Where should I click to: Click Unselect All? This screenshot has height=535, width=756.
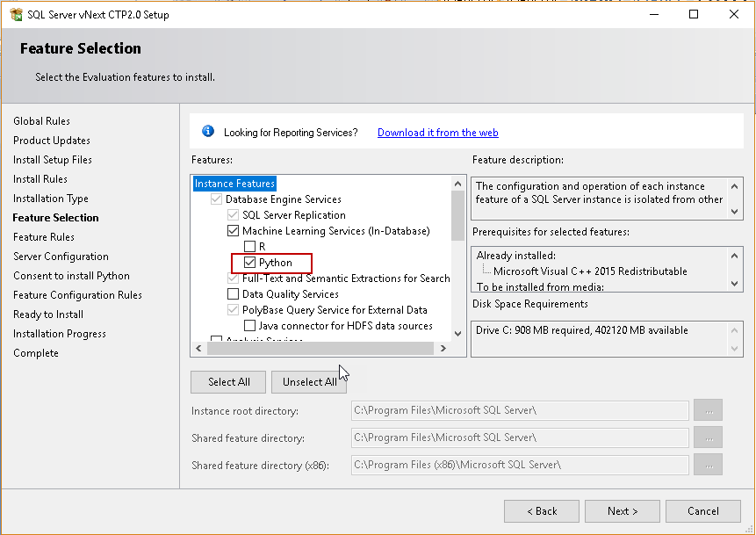tap(308, 381)
